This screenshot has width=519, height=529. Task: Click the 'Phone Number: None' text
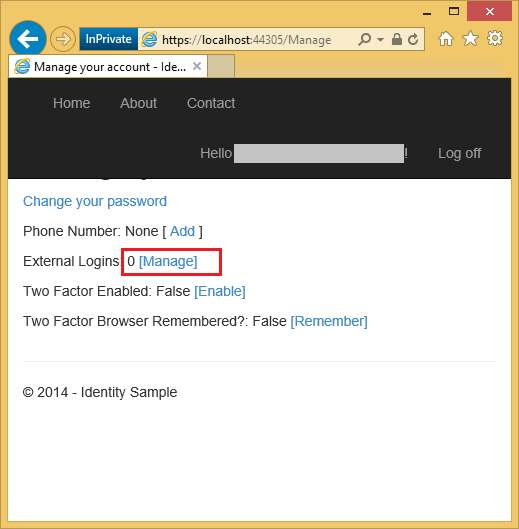click(x=90, y=231)
